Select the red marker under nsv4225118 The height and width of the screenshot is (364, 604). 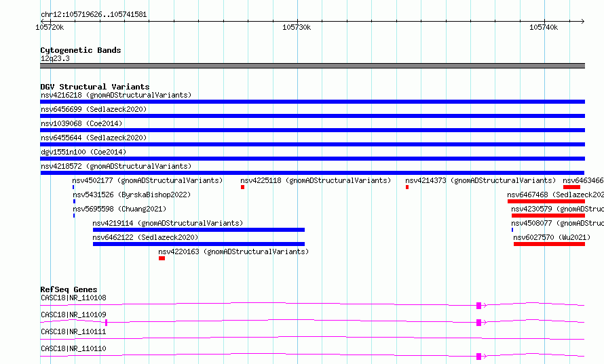pos(243,187)
